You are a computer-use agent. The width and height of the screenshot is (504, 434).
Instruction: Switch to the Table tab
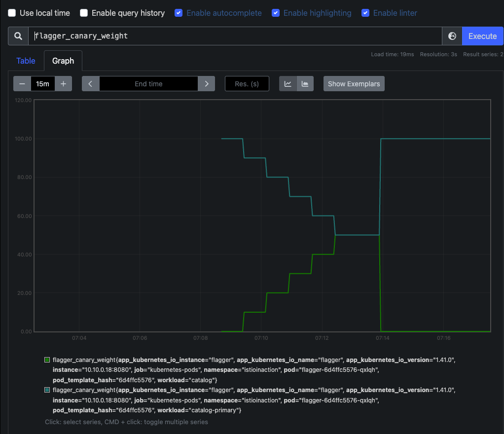point(26,61)
